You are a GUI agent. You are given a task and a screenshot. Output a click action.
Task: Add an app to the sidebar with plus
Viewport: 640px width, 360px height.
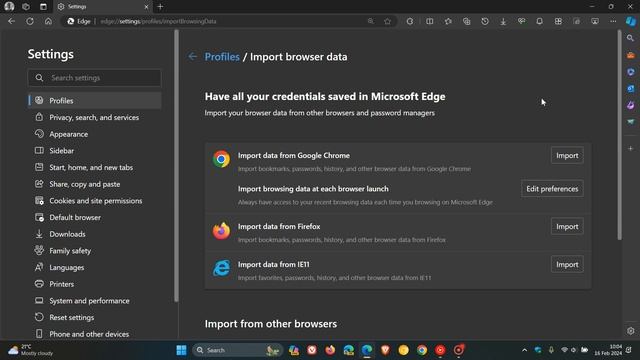pos(631,149)
